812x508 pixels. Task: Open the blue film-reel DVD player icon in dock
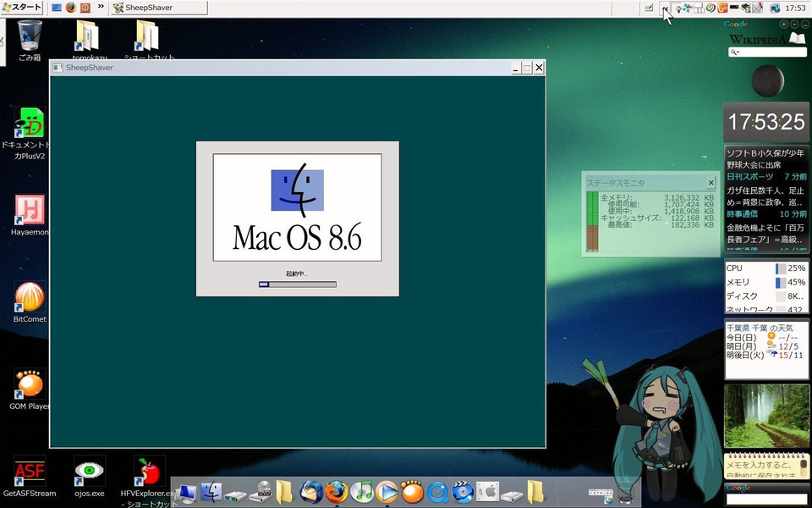point(463,492)
